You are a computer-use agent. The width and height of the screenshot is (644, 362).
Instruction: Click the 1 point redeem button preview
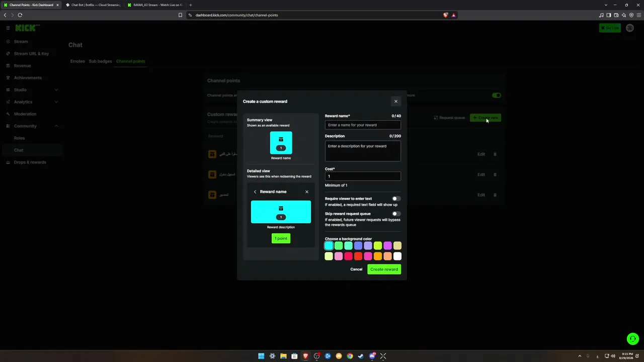[281, 238]
